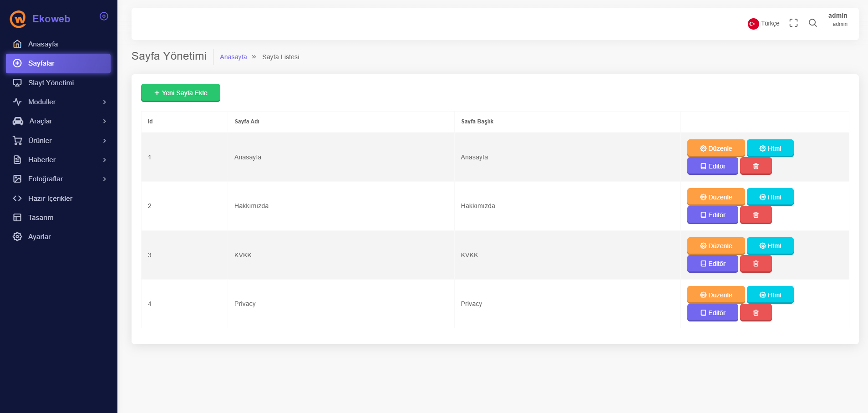Expand the Modüller submenu
Image resolution: width=868 pixels, height=413 pixels.
(104, 102)
